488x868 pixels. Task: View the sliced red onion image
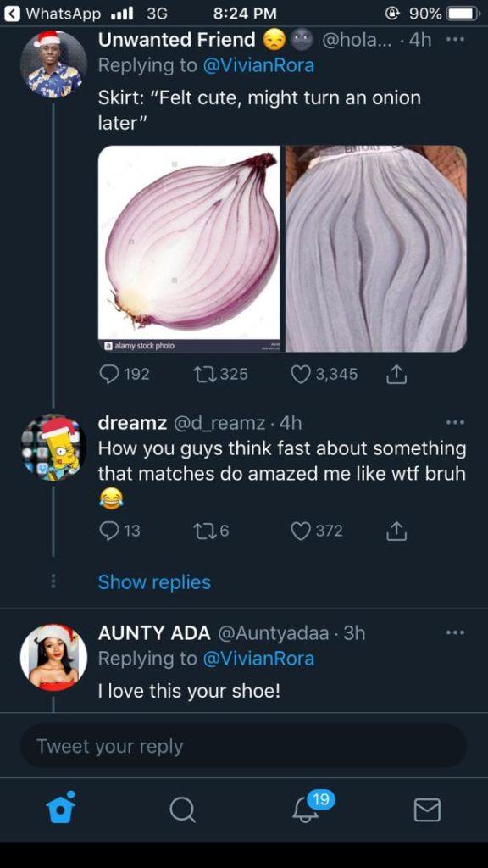189,248
